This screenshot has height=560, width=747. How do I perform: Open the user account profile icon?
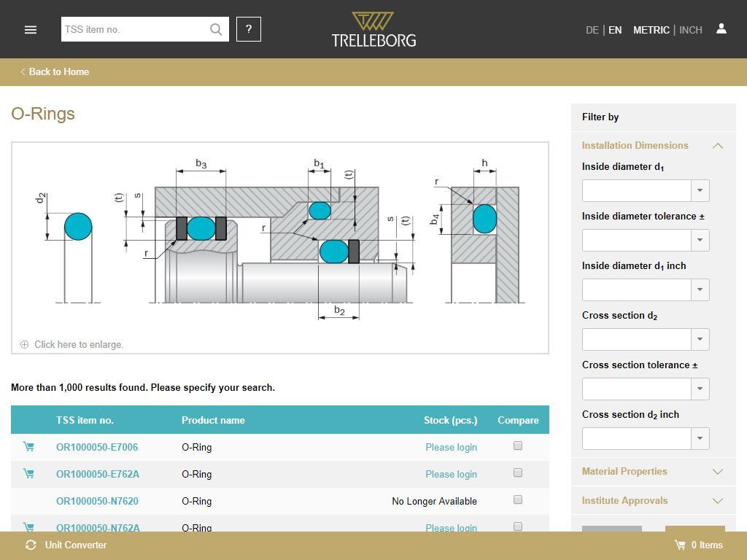pyautogui.click(x=721, y=29)
